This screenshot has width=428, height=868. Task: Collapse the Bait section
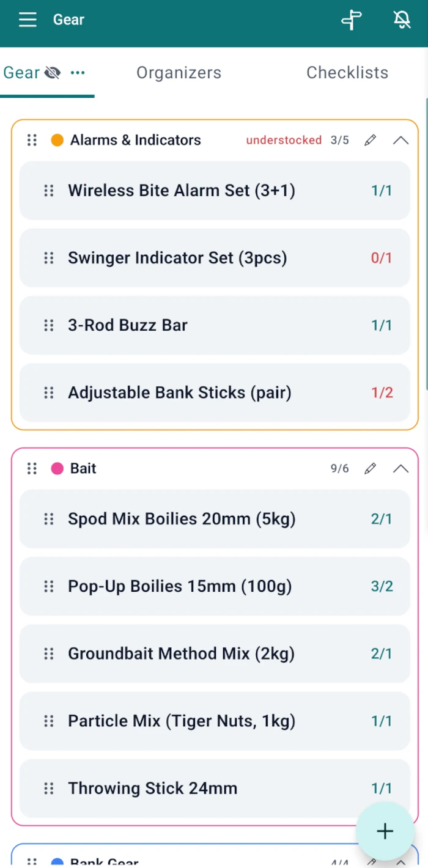coord(400,469)
